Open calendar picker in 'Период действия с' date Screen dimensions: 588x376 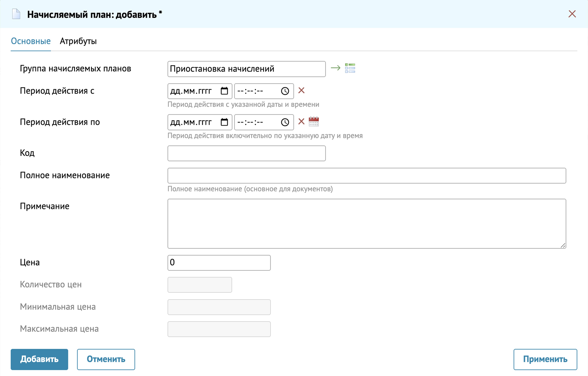pos(224,91)
